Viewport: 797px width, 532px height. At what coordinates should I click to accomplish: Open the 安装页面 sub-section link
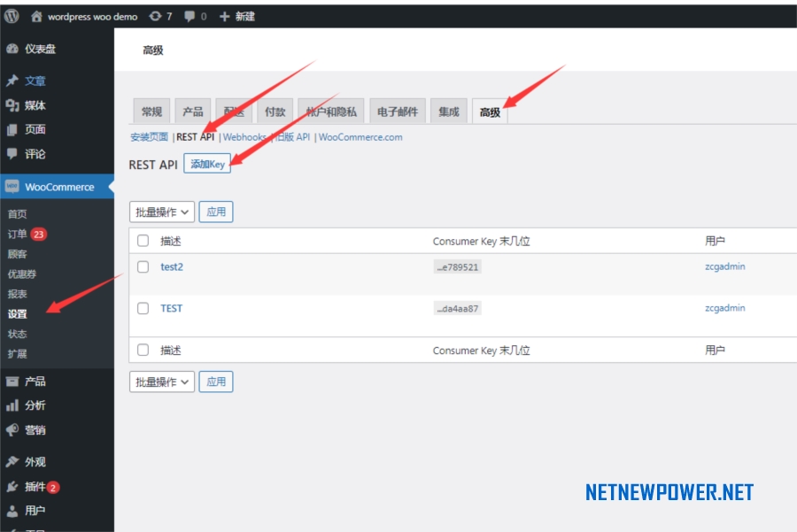149,137
